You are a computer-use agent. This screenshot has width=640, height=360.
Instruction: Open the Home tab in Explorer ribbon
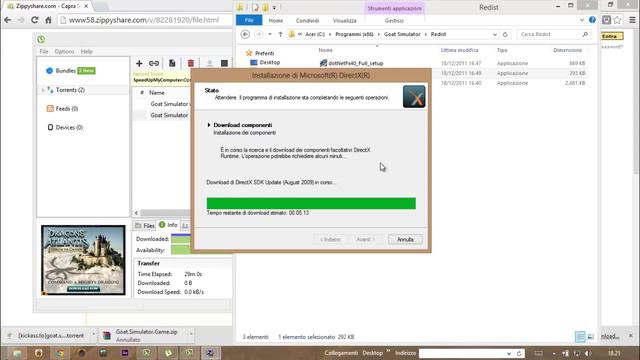(x=276, y=20)
